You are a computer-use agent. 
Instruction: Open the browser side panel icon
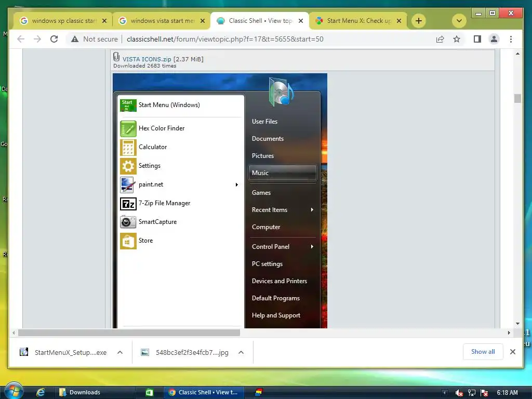coord(477,39)
